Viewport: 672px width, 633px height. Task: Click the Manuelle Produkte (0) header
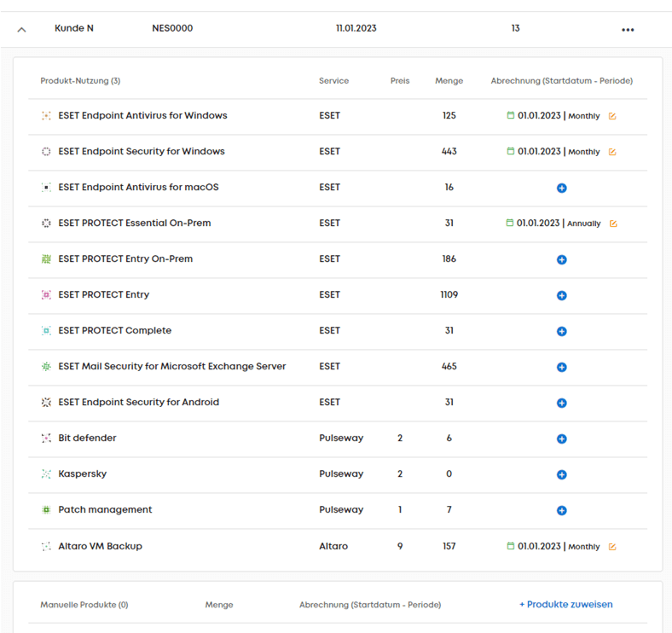click(84, 605)
